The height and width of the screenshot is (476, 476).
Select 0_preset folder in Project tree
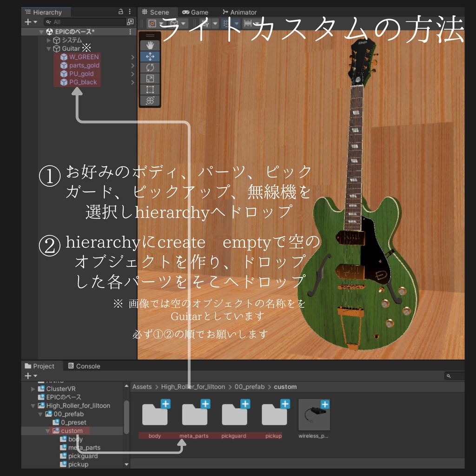70,423
